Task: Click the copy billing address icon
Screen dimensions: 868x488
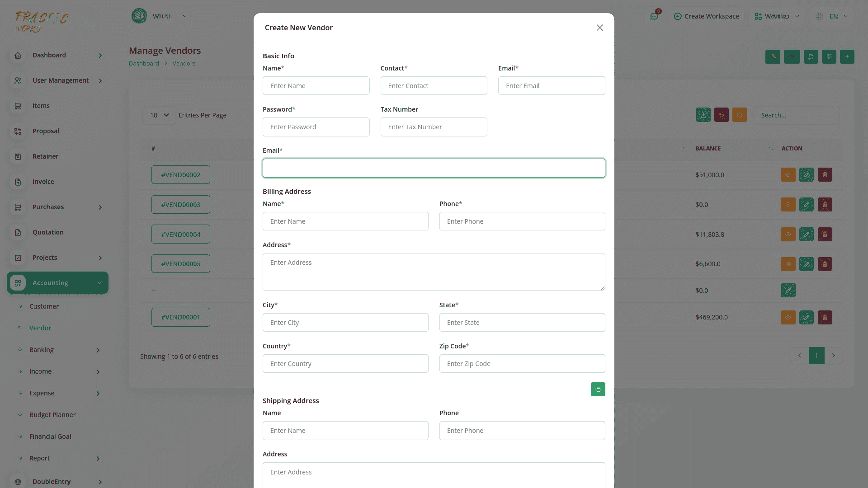Action: (x=598, y=389)
